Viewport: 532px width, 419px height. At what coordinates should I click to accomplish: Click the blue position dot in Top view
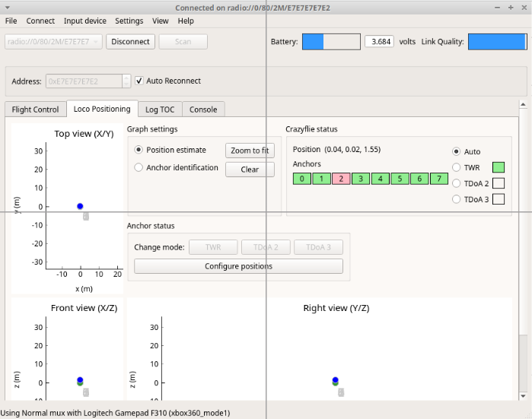tap(80, 206)
